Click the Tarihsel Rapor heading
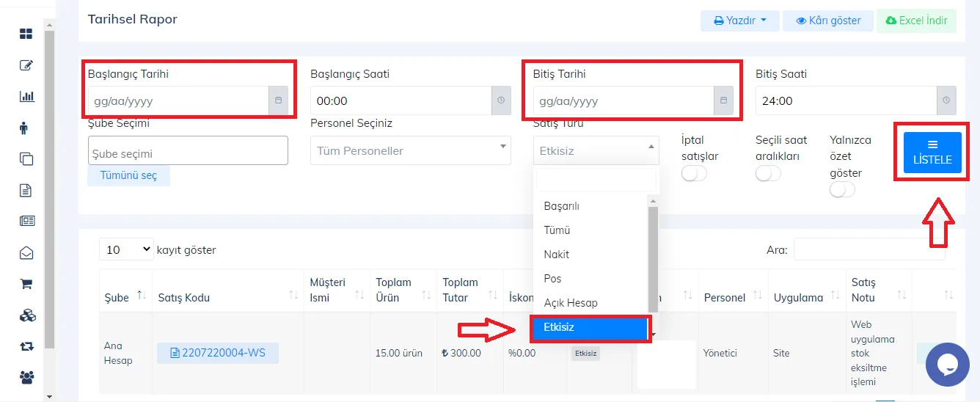The height and width of the screenshot is (402, 980). point(133,19)
